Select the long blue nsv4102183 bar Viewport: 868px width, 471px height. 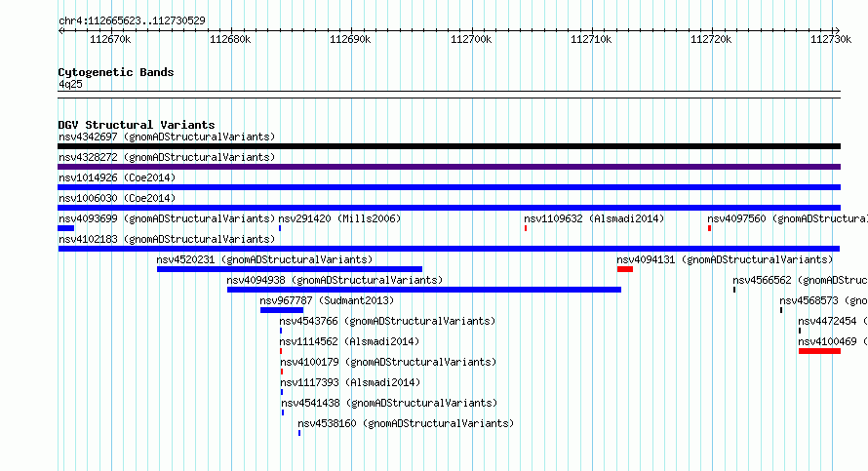449,249
